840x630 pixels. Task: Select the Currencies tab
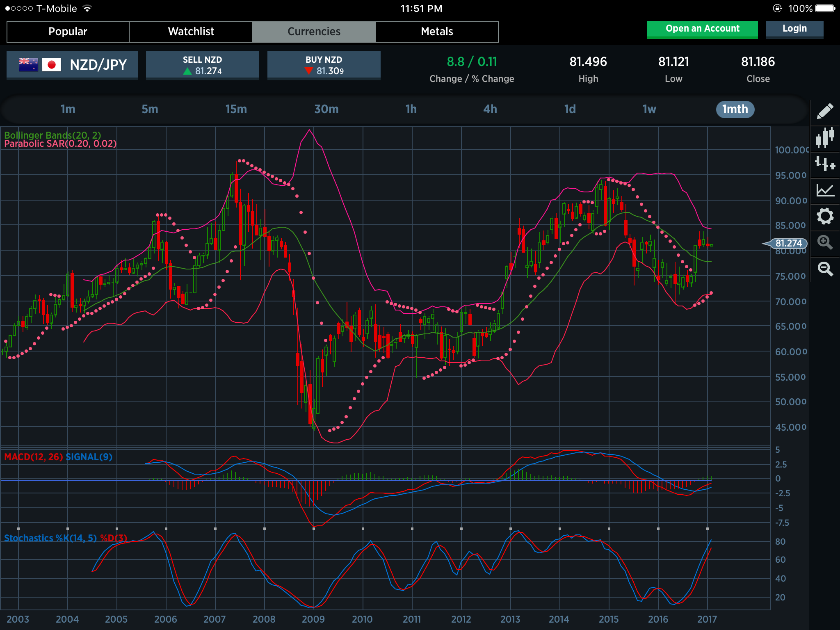[x=314, y=32]
